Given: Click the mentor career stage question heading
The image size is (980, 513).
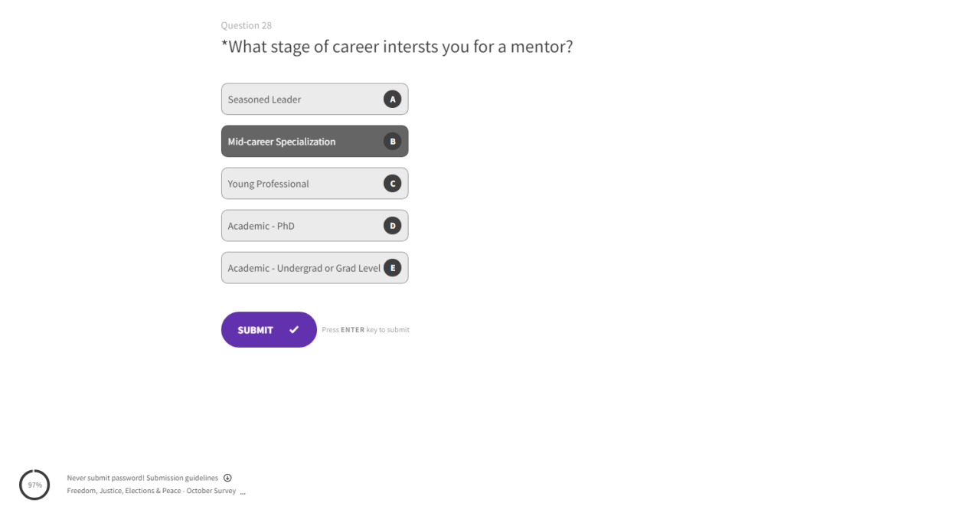Looking at the screenshot, I should (x=397, y=47).
